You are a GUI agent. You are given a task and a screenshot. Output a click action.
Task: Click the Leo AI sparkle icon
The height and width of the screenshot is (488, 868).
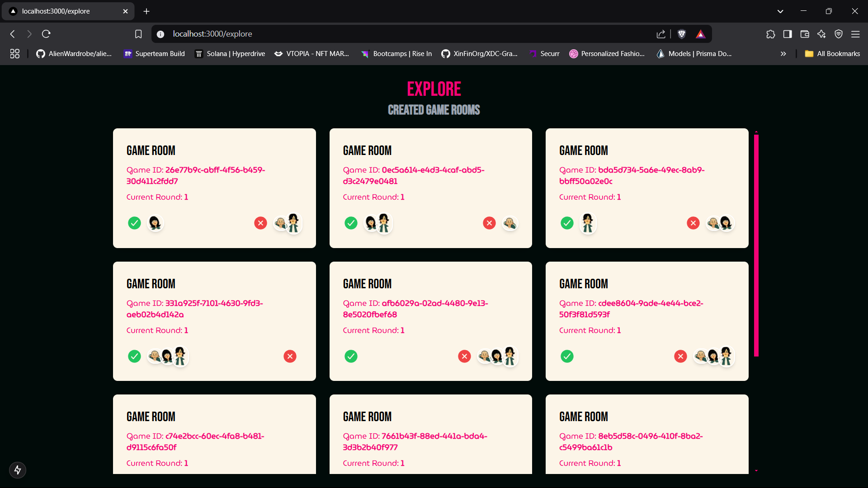pyautogui.click(x=821, y=34)
